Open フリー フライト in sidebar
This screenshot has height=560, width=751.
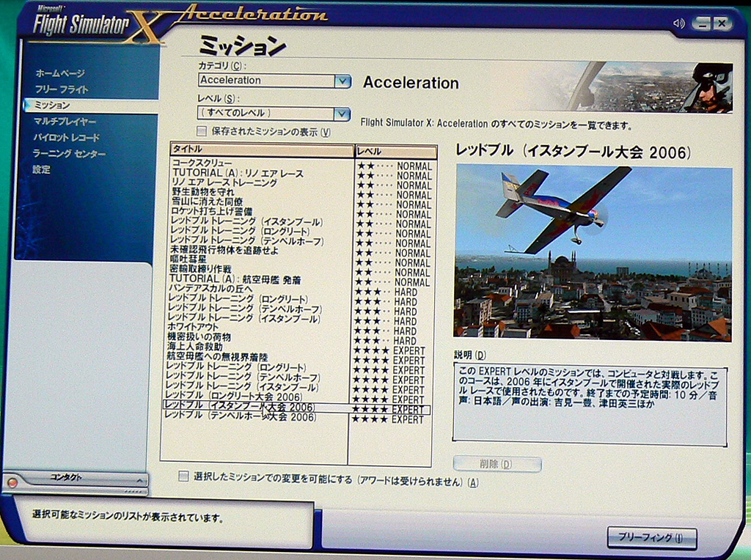[x=62, y=89]
